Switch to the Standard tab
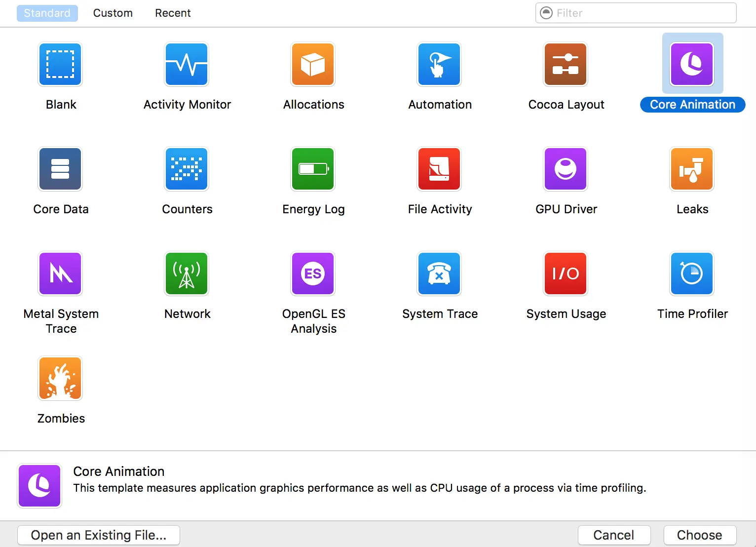The image size is (756, 547). (47, 13)
